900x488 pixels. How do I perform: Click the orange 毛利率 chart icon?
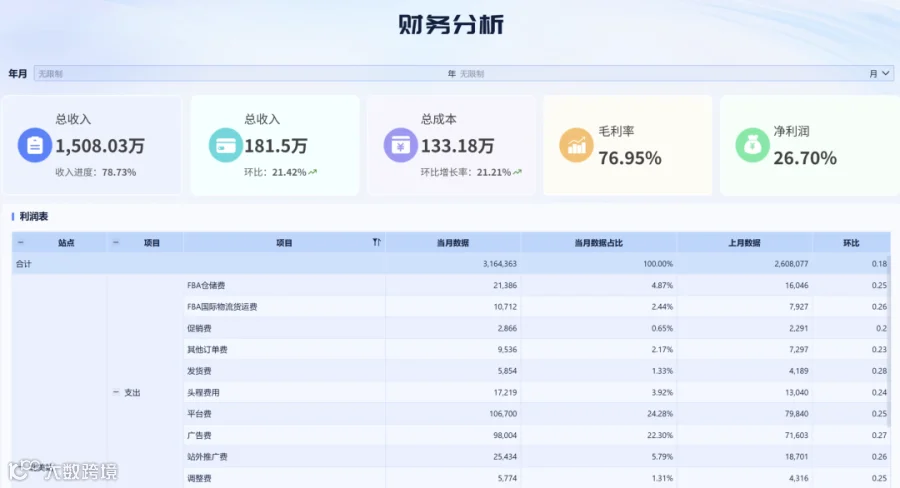(576, 145)
